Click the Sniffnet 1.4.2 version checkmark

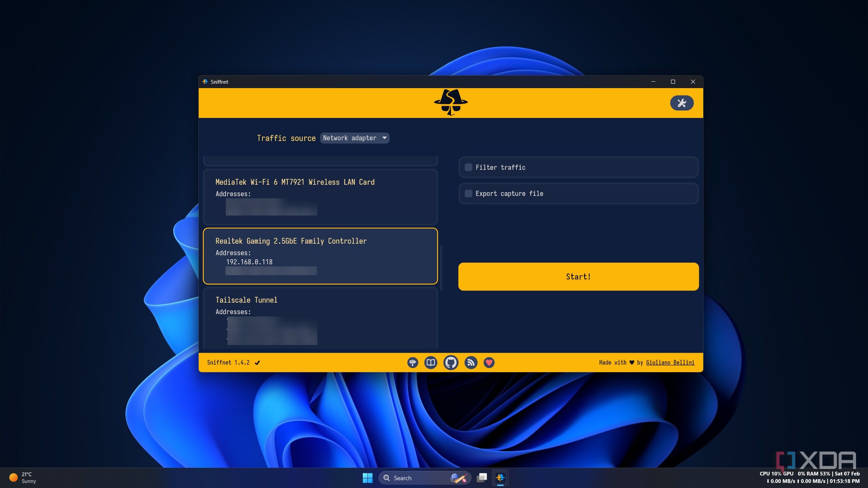pyautogui.click(x=257, y=363)
